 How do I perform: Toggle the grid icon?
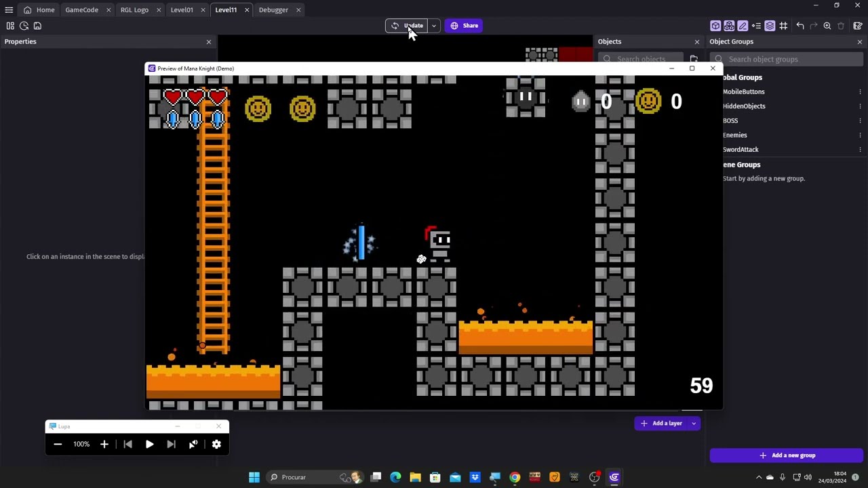(783, 26)
